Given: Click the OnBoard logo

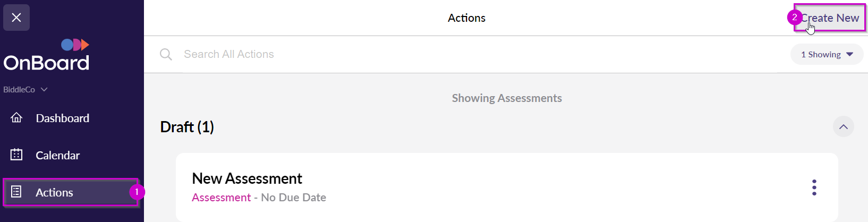Looking at the screenshot, I should [x=47, y=55].
